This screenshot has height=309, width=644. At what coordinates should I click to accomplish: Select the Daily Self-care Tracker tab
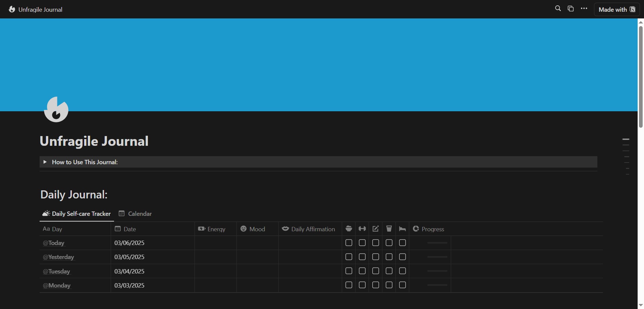(x=77, y=214)
